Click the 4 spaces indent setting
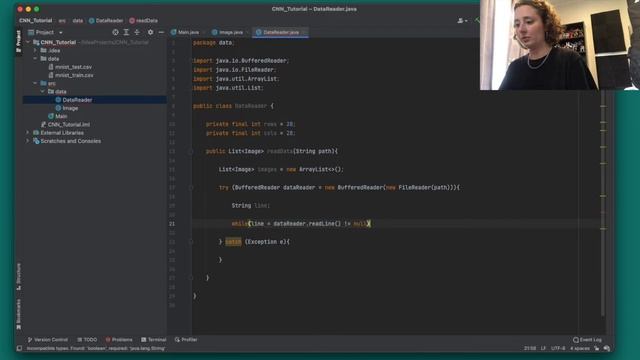Image resolution: width=640 pixels, height=360 pixels. click(580, 348)
